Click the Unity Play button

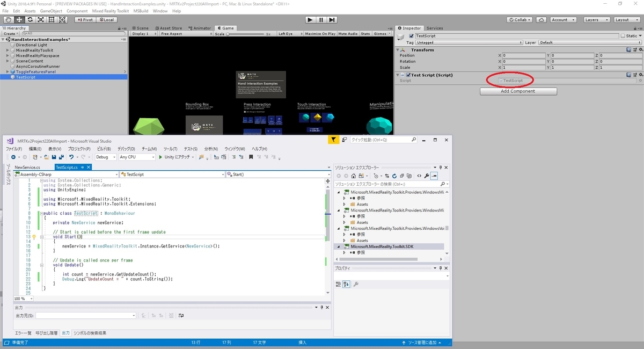(x=310, y=20)
